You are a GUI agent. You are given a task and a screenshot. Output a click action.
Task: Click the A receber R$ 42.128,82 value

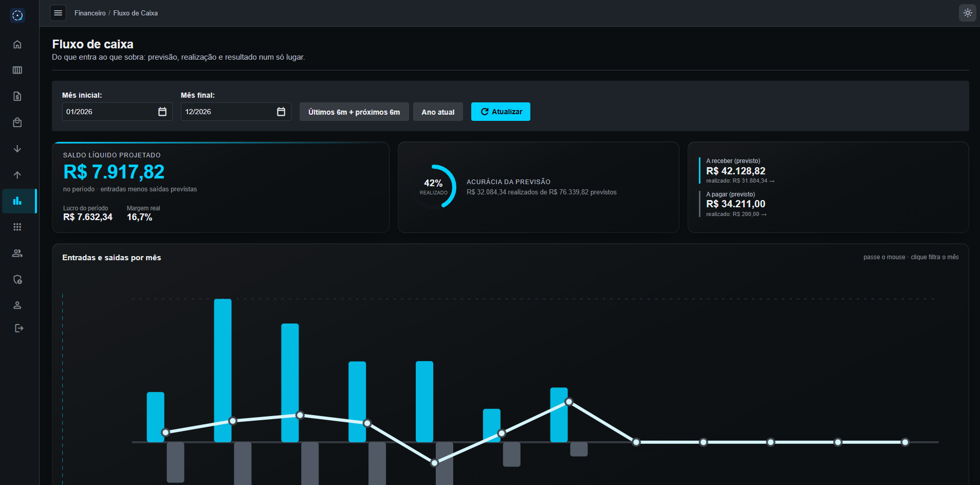(736, 171)
